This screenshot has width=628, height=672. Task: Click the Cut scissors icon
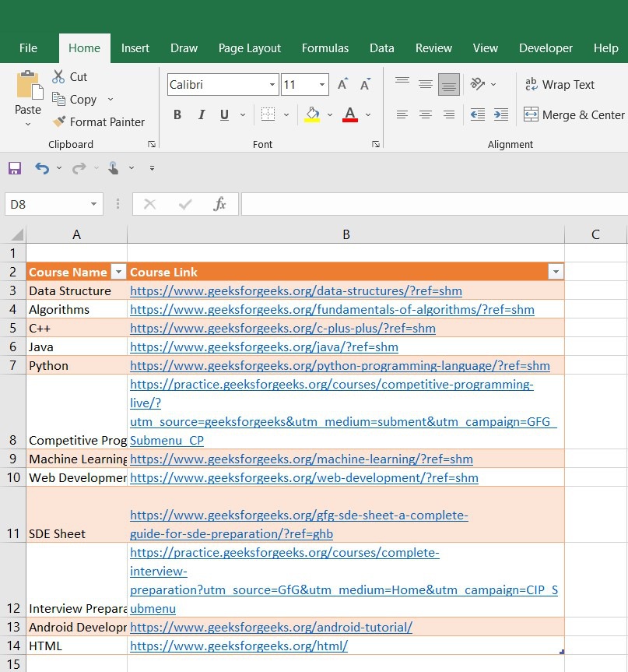click(58, 76)
